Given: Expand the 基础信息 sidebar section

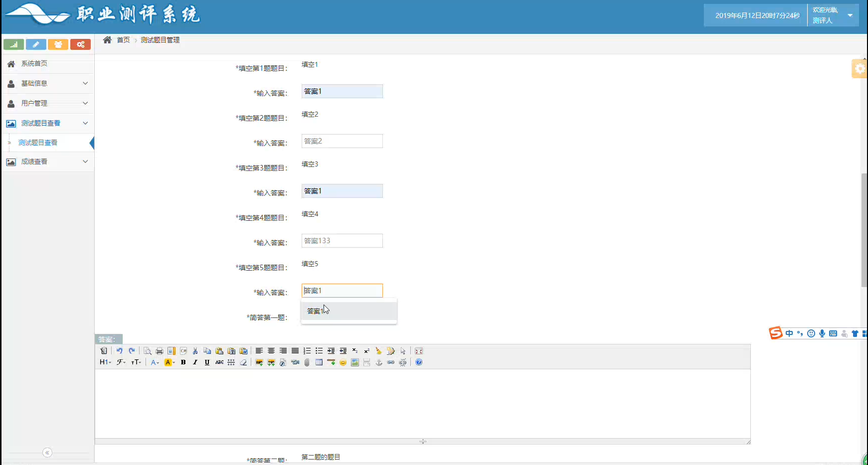Looking at the screenshot, I should pos(48,83).
